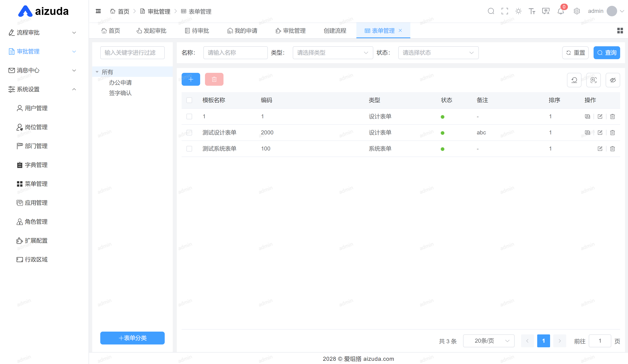Open the 类型 select dropdown

pos(333,53)
